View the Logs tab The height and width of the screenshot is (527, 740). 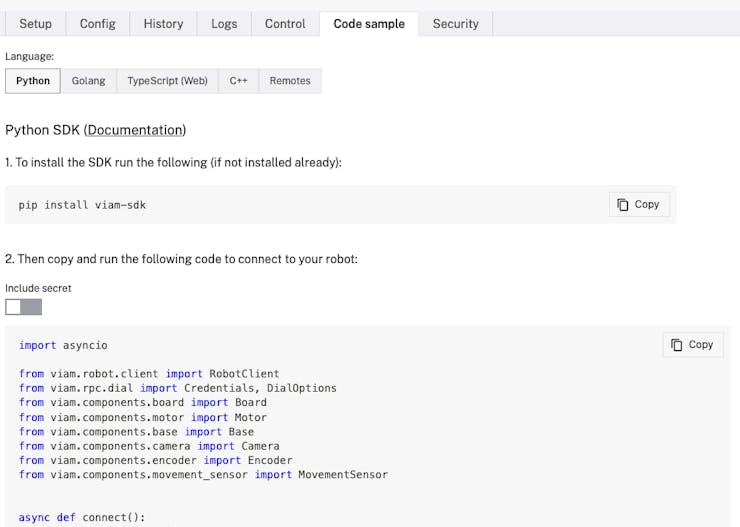(224, 24)
